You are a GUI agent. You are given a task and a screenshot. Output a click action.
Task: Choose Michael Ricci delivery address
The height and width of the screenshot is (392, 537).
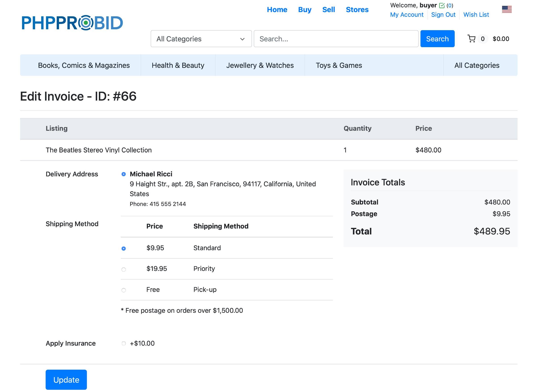tap(124, 174)
